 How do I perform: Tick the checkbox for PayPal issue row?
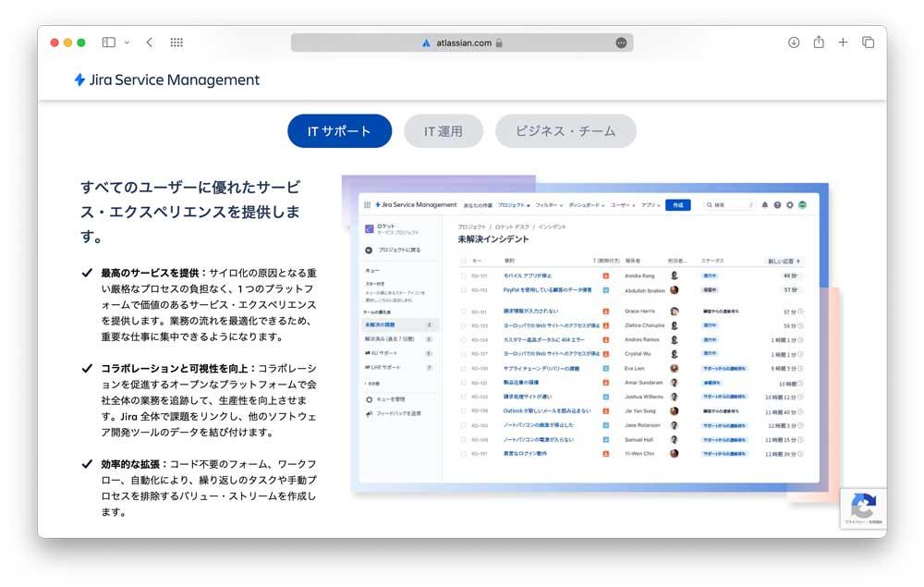(463, 290)
